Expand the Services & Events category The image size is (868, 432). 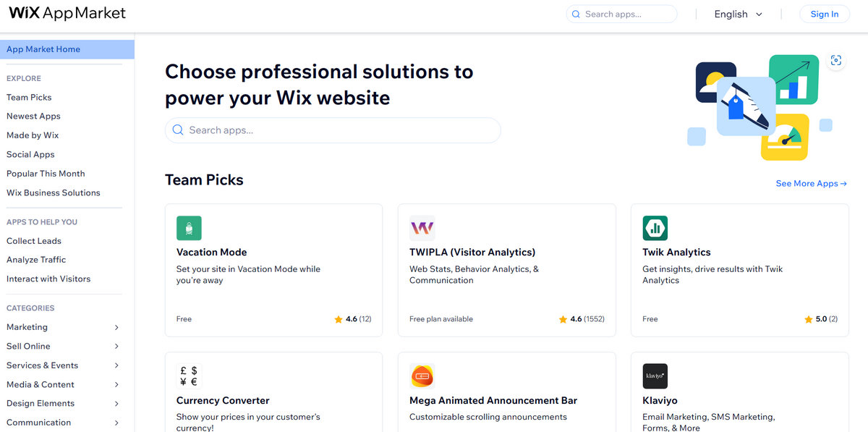pos(116,365)
